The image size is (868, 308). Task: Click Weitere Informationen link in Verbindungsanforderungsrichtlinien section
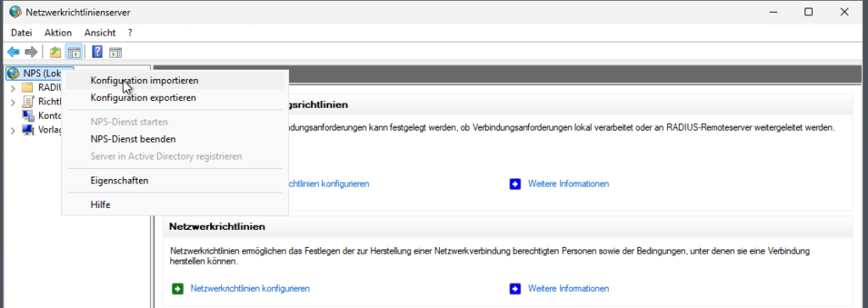[569, 183]
